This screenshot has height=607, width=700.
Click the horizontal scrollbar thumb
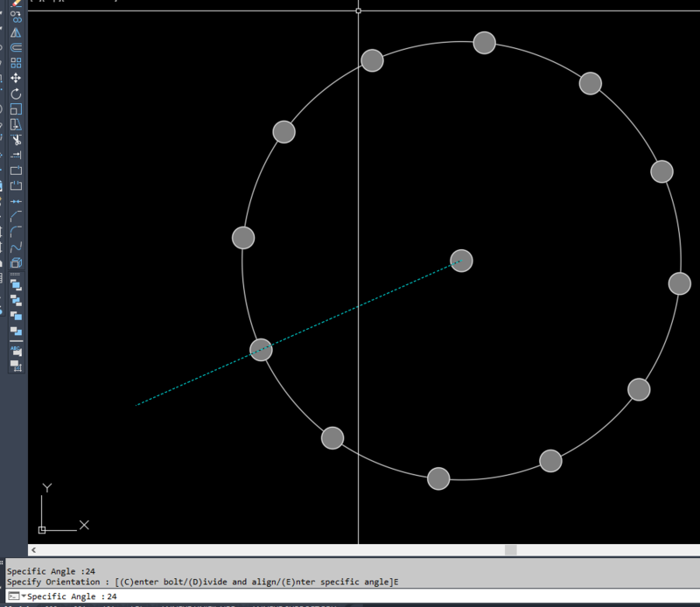[x=511, y=550]
